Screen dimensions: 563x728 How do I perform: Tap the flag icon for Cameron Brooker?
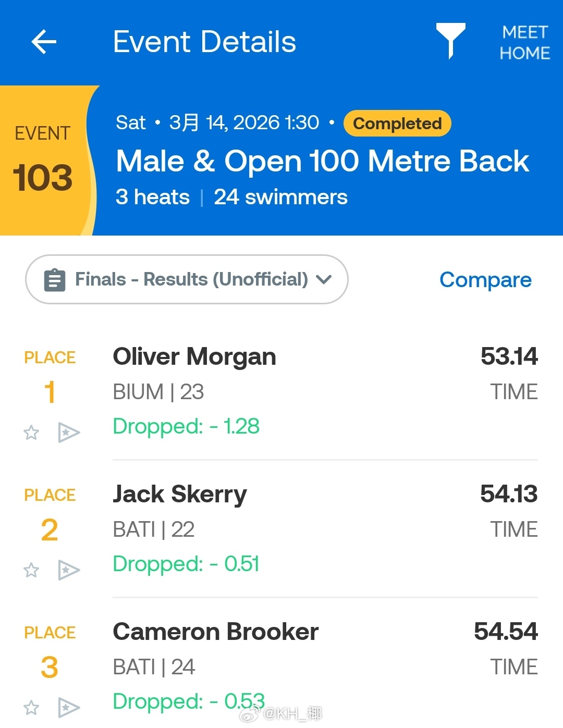[68, 708]
